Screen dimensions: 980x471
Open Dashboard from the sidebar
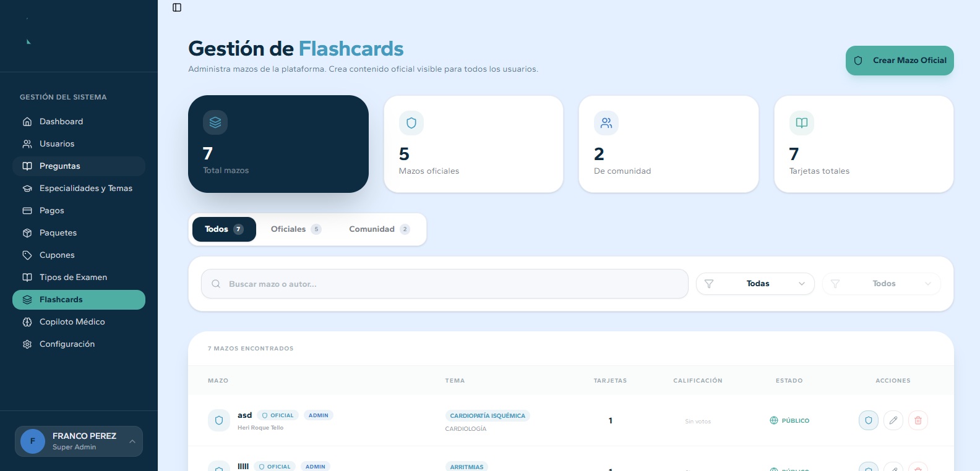[79, 122]
